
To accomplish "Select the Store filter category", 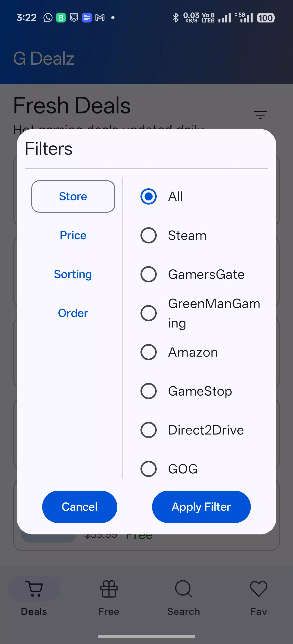I will (x=73, y=196).
